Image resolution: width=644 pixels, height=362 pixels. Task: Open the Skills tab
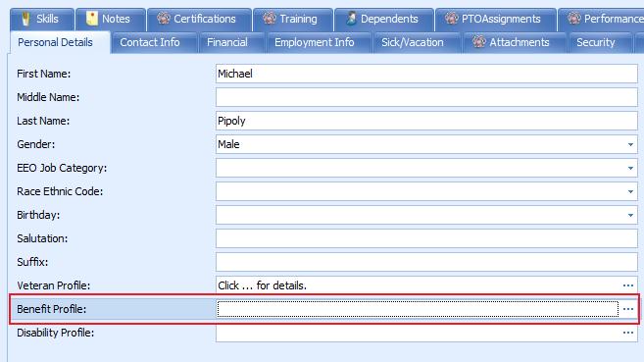(x=42, y=19)
